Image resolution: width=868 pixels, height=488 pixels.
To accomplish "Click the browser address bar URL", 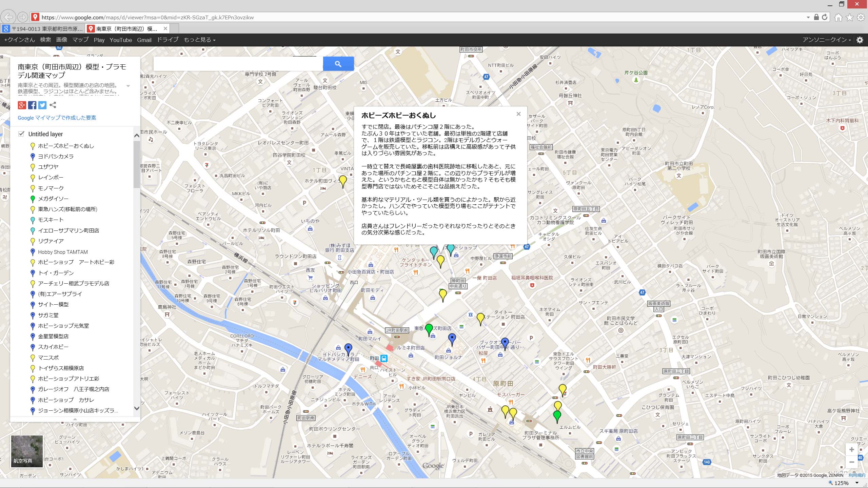I will coord(147,17).
